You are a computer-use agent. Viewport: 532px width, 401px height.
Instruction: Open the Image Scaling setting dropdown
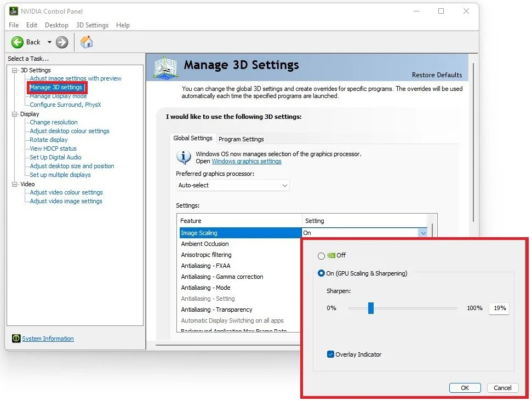(423, 233)
